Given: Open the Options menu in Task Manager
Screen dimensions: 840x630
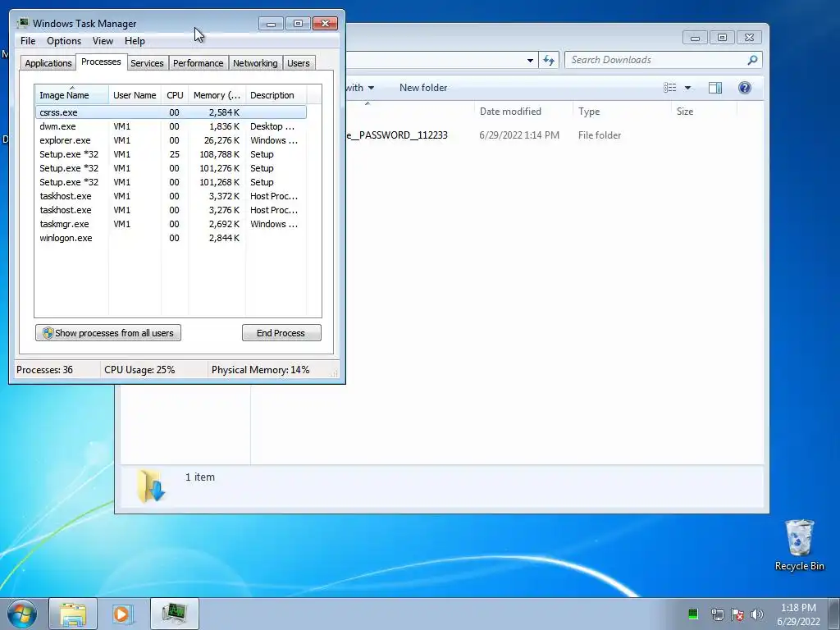Looking at the screenshot, I should 64,41.
